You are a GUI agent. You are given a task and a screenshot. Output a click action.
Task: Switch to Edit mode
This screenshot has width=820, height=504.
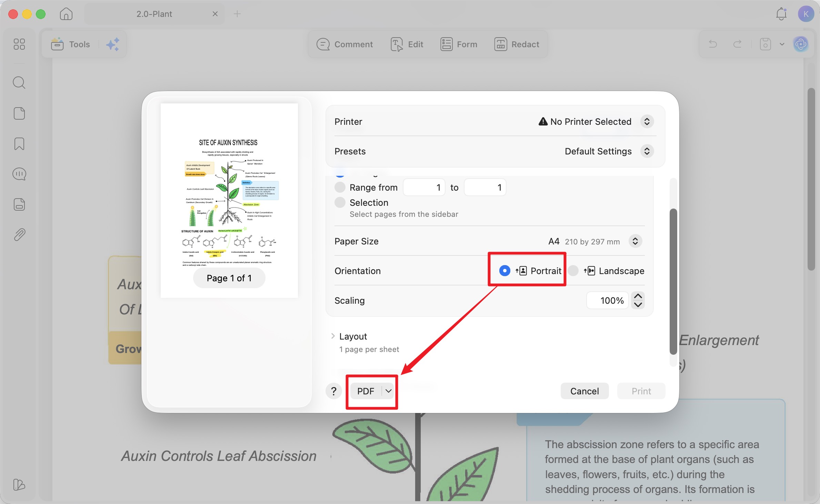click(407, 44)
